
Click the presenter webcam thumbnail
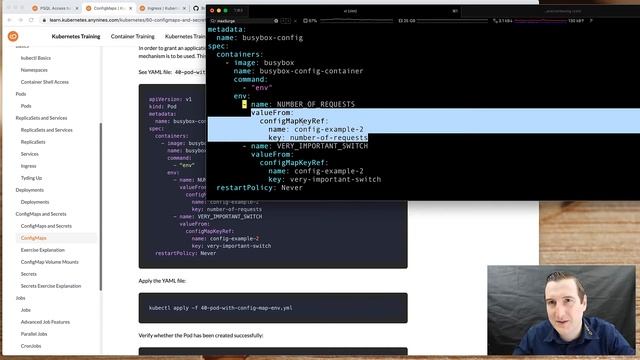click(x=561, y=310)
